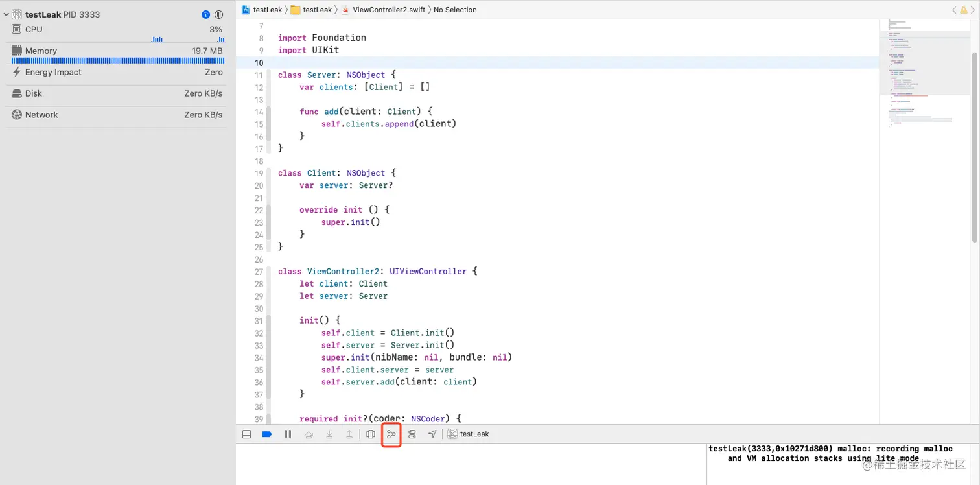Hide the debug area with the panel icon

pyautogui.click(x=246, y=434)
